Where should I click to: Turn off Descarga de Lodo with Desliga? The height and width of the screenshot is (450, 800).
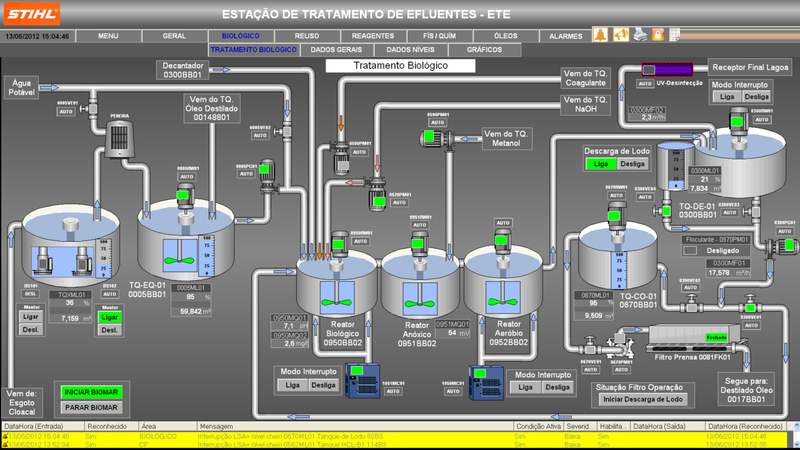(x=632, y=164)
